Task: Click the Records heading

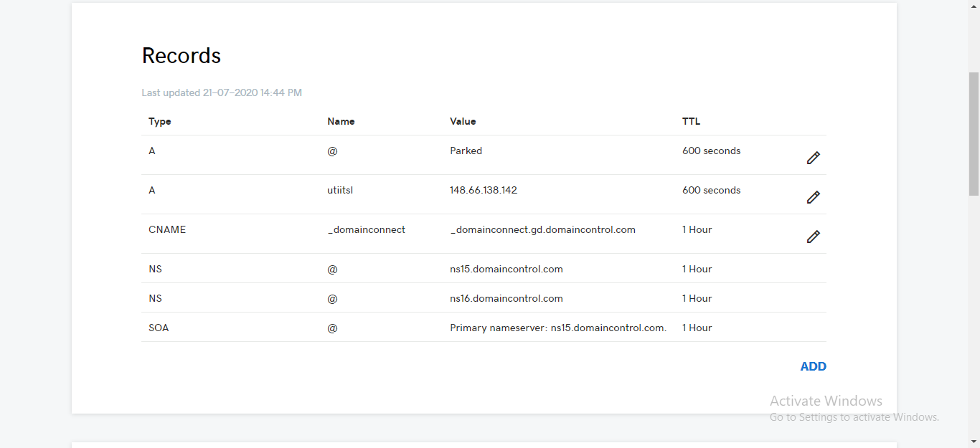Action: pyautogui.click(x=182, y=55)
